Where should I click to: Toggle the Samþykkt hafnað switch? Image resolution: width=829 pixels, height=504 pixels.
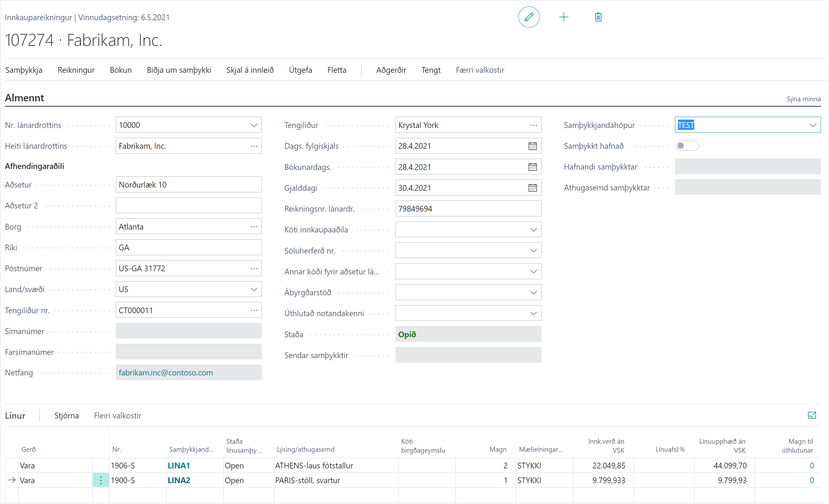point(687,146)
